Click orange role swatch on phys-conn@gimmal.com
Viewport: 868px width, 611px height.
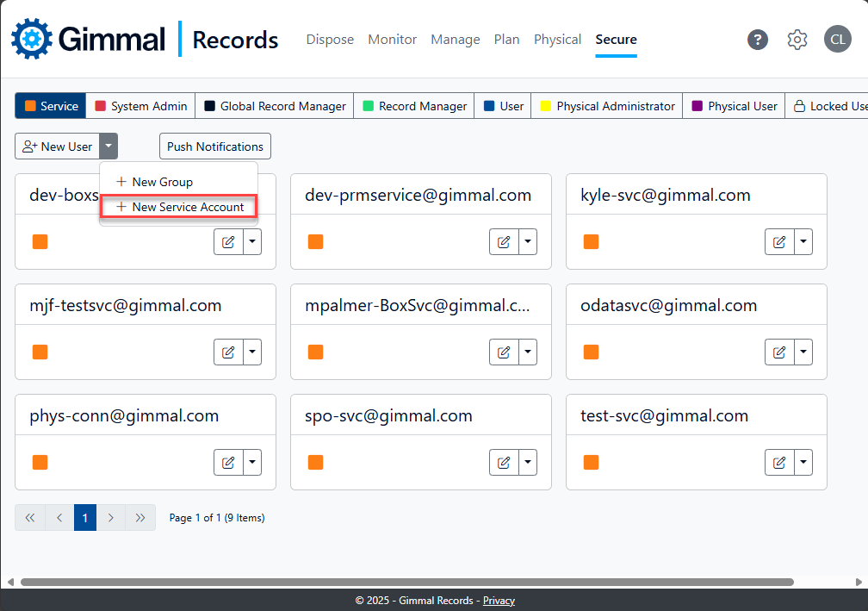[40, 463]
